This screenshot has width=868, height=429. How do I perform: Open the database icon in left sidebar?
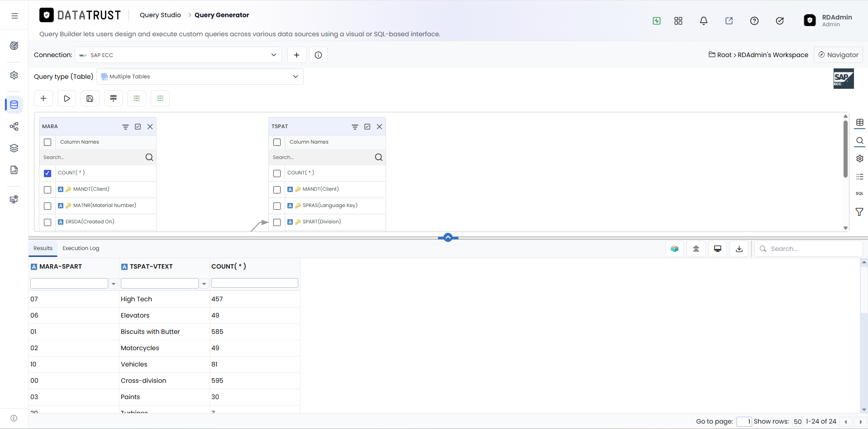[14, 105]
